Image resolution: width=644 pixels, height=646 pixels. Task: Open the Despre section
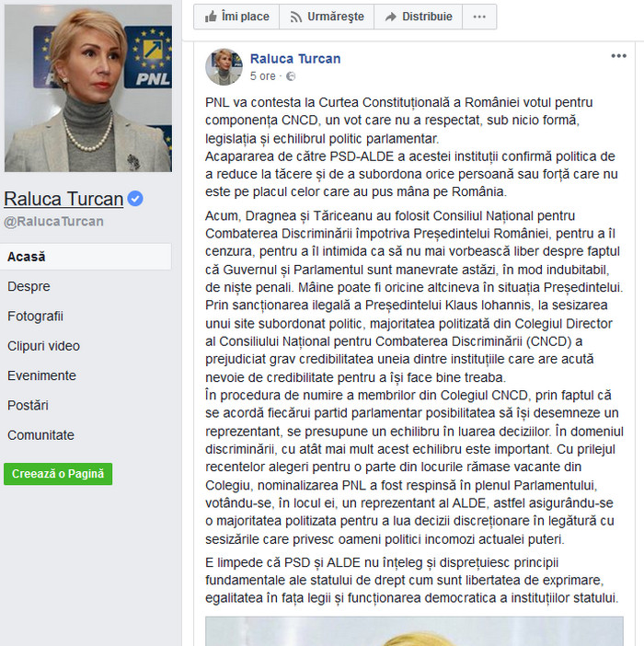click(29, 286)
